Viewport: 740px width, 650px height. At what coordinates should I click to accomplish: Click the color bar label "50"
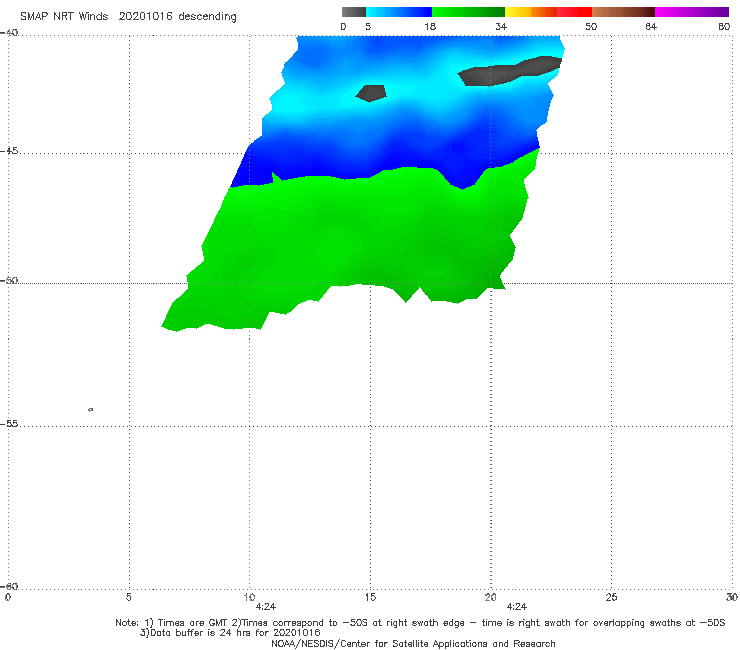coord(591,27)
